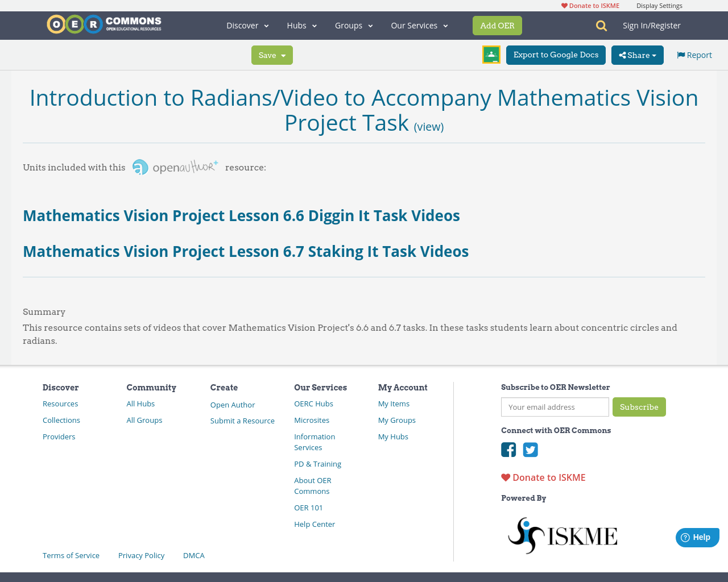The height and width of the screenshot is (582, 728).
Task: Report this resource using the flag icon
Action: tap(693, 54)
